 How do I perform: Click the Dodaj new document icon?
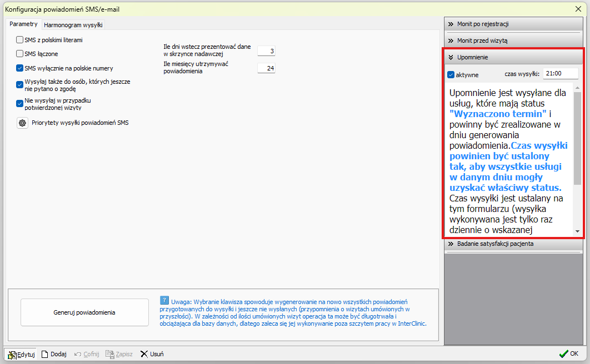pos(46,354)
